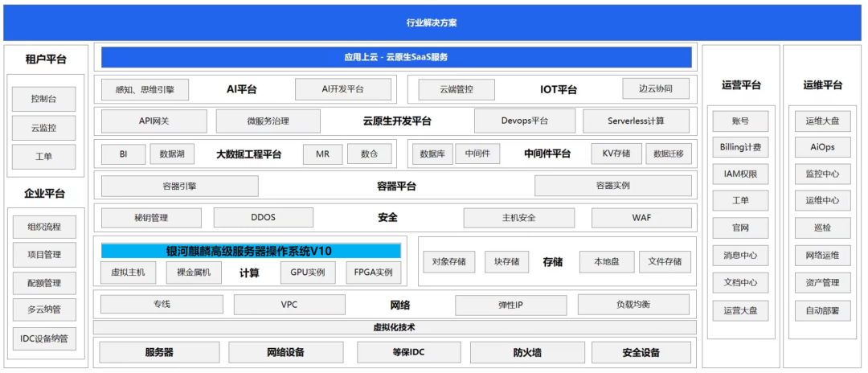Open the IDC设备纳管 box
Image resolution: width=868 pixels, height=373 pixels.
tap(43, 338)
